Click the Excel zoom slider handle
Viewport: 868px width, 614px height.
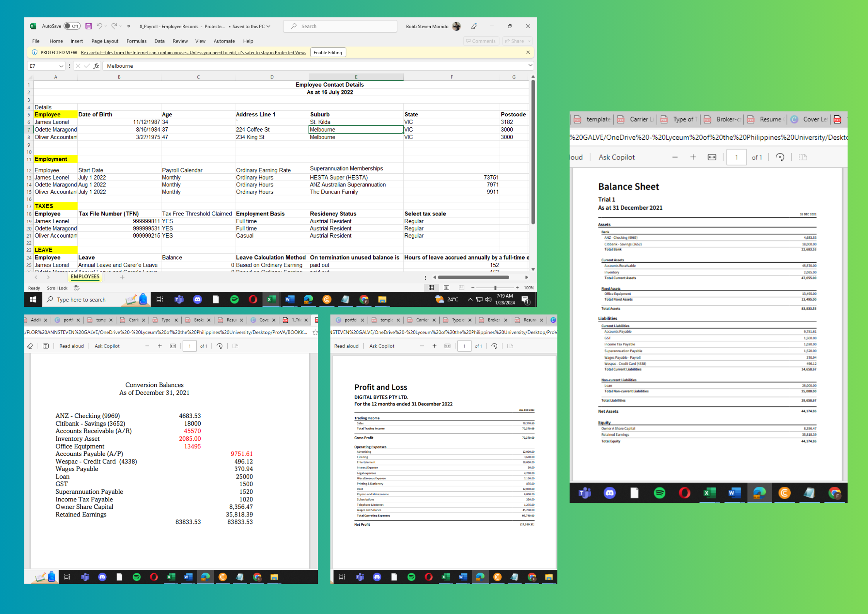click(x=495, y=287)
